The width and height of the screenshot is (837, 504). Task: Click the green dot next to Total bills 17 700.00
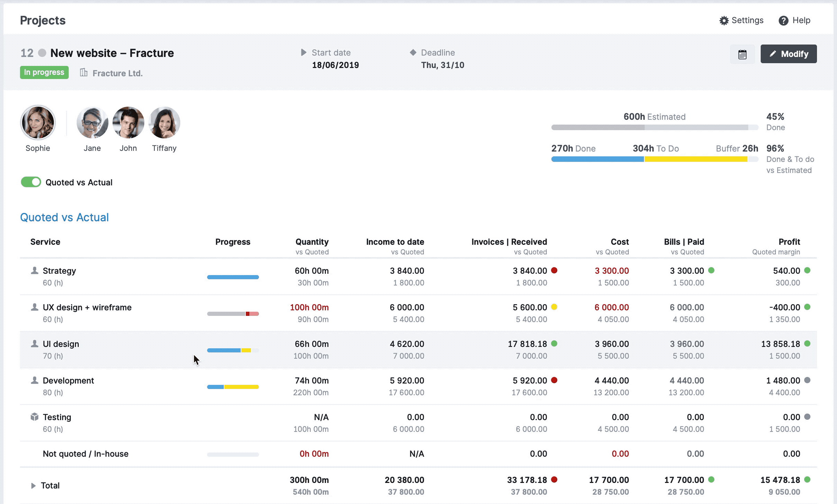tap(711, 479)
